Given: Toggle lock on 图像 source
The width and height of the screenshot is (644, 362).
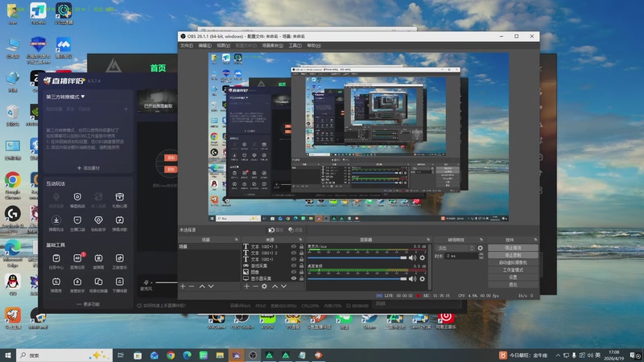Looking at the screenshot, I should (x=301, y=272).
